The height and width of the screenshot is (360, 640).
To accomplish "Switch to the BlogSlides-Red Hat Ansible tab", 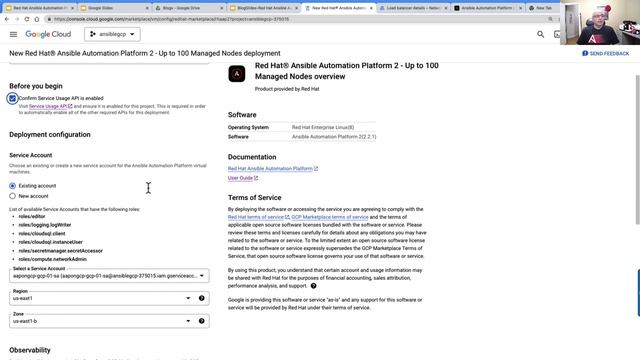I will [264, 8].
